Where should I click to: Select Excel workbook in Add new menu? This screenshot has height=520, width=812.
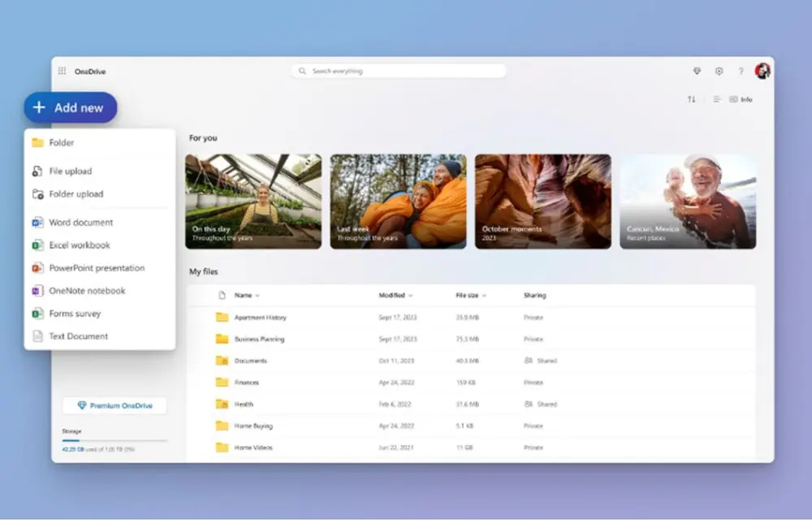(79, 245)
